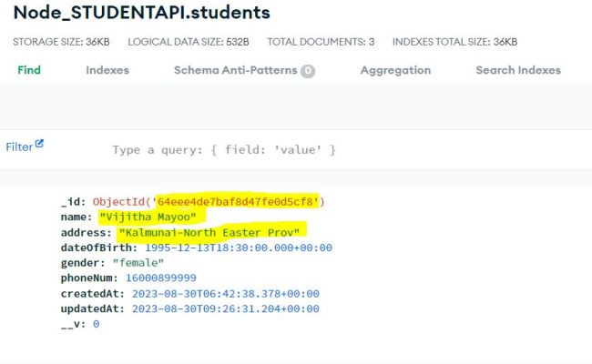This screenshot has height=364, width=592.
Task: Open the Filter external link icon
Action: (39, 144)
